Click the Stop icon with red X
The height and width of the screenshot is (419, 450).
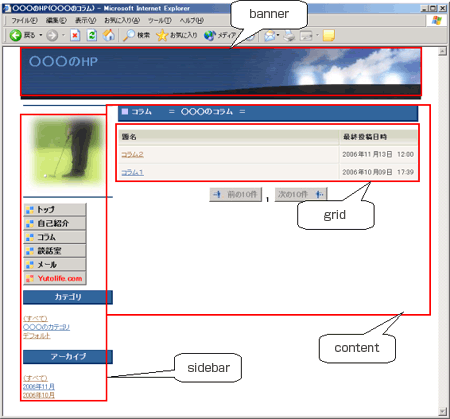coord(75,35)
